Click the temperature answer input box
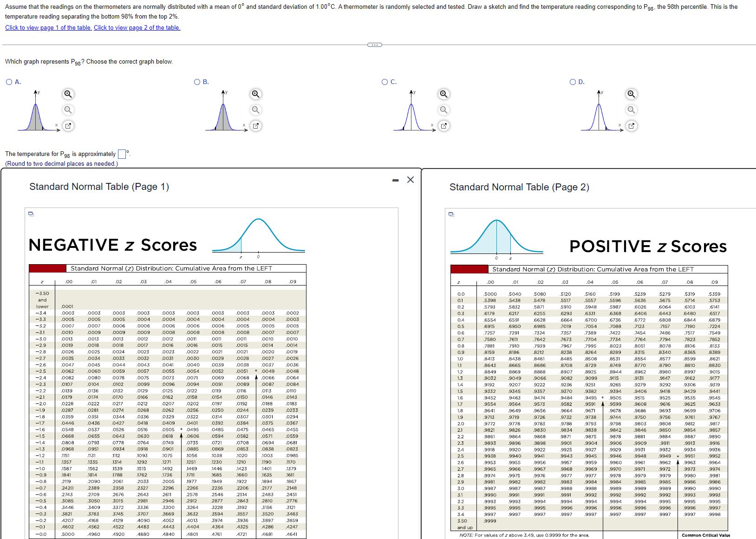Screen dimensions: 756x539 122,153
